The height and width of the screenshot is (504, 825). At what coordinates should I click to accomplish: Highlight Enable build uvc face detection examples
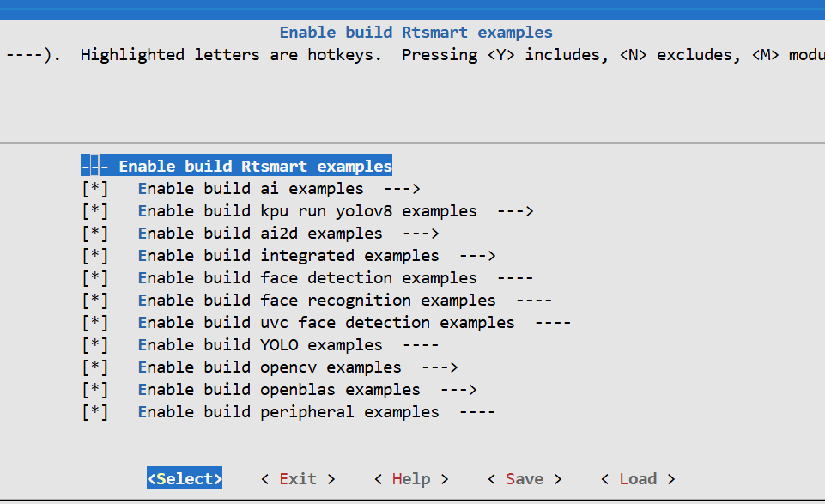tap(326, 323)
